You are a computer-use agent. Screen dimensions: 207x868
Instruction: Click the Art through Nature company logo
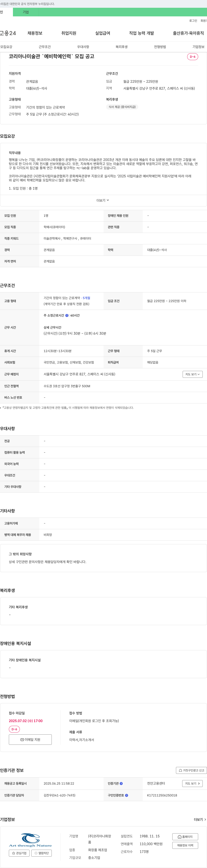(30, 840)
